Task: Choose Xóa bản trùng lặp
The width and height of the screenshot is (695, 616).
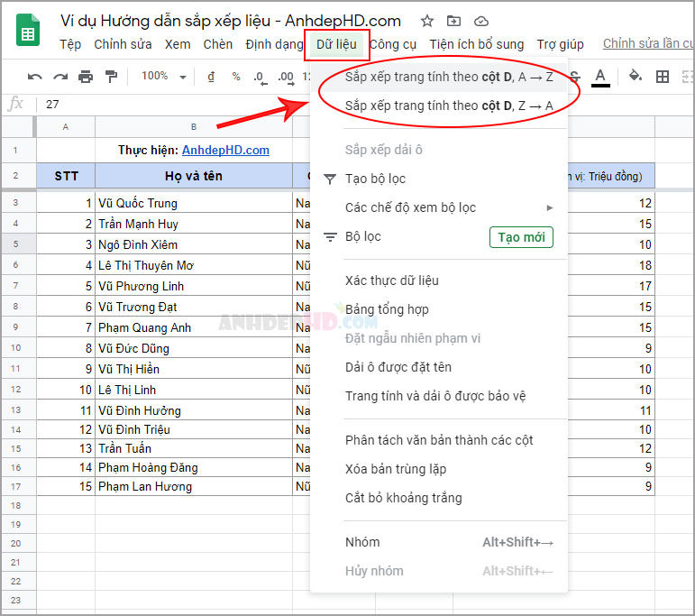Action: tap(439, 469)
